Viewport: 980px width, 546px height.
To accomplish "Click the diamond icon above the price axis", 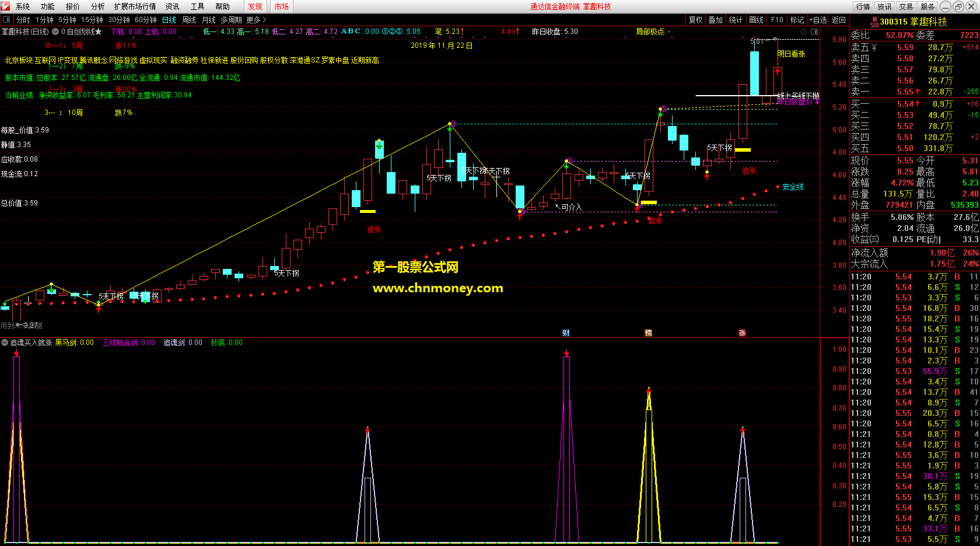I will click(x=804, y=32).
